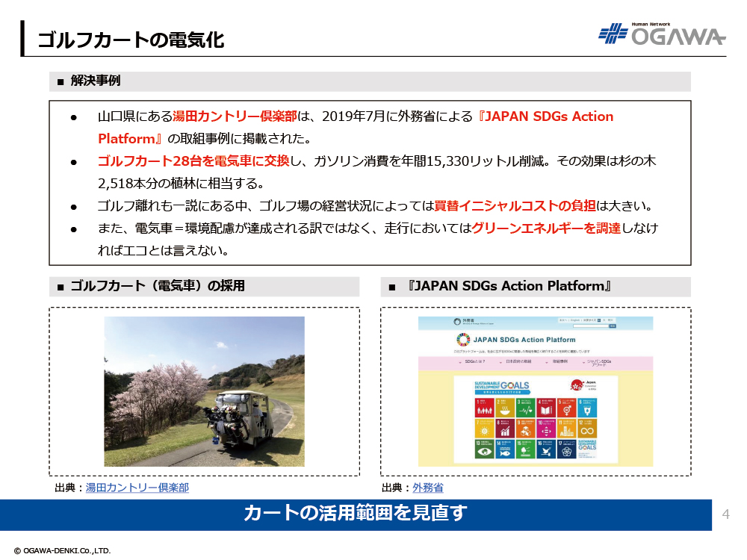
Task: Click the blue 'カートの活用範囲を見直す' banner
Action: (355, 514)
